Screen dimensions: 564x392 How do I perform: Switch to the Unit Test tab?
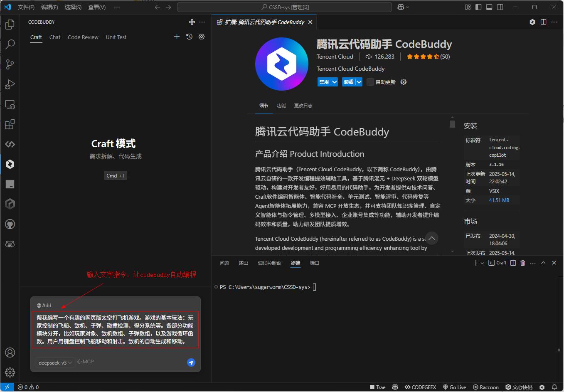(116, 37)
